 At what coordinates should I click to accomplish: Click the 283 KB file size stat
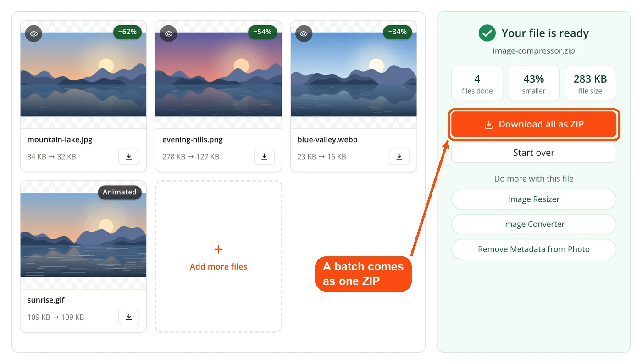(590, 83)
